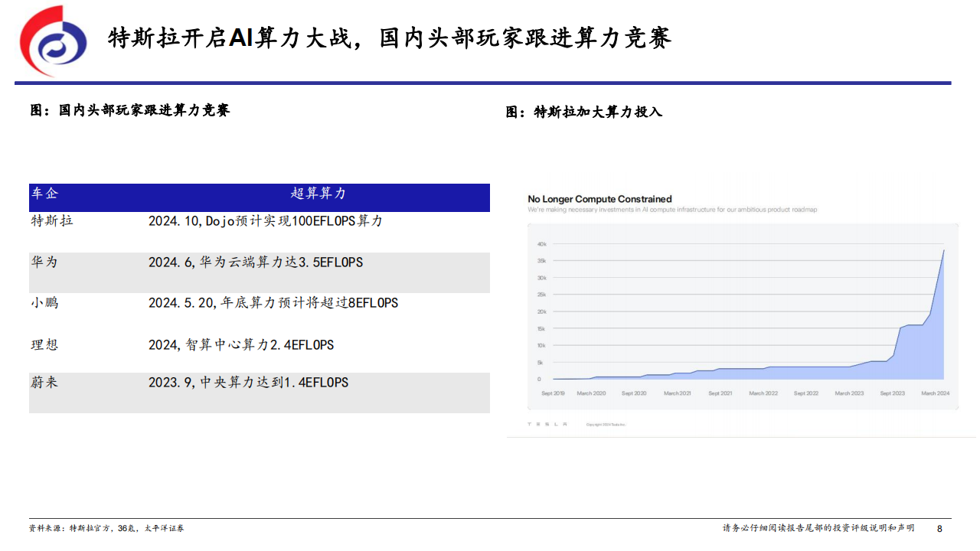980x551 pixels.
Task: Select the cell '2024,智算中心算力2.4EFLOPS'
Action: pyautogui.click(x=241, y=345)
